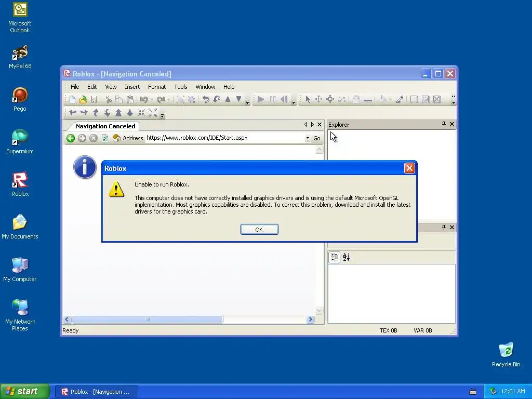Screen dimensions: 532x399
Task: Click the New file toolbar icon
Action: (x=72, y=99)
